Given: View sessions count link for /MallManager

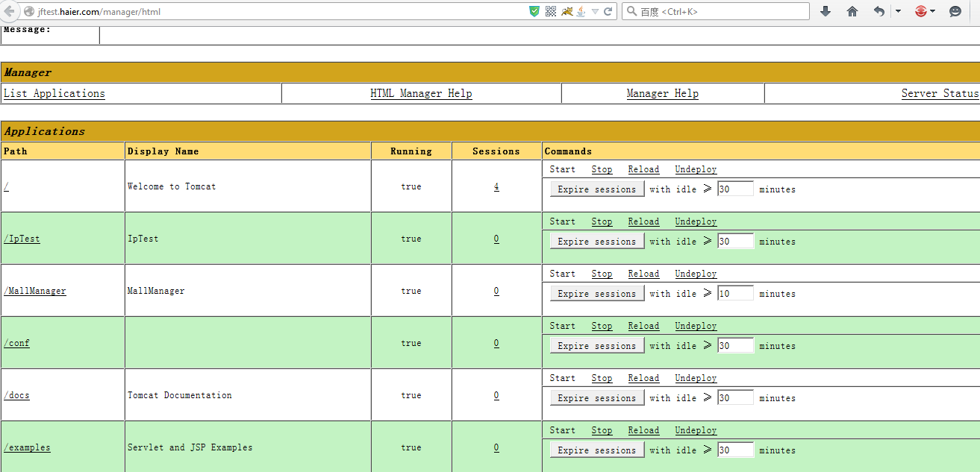Looking at the screenshot, I should point(496,291).
